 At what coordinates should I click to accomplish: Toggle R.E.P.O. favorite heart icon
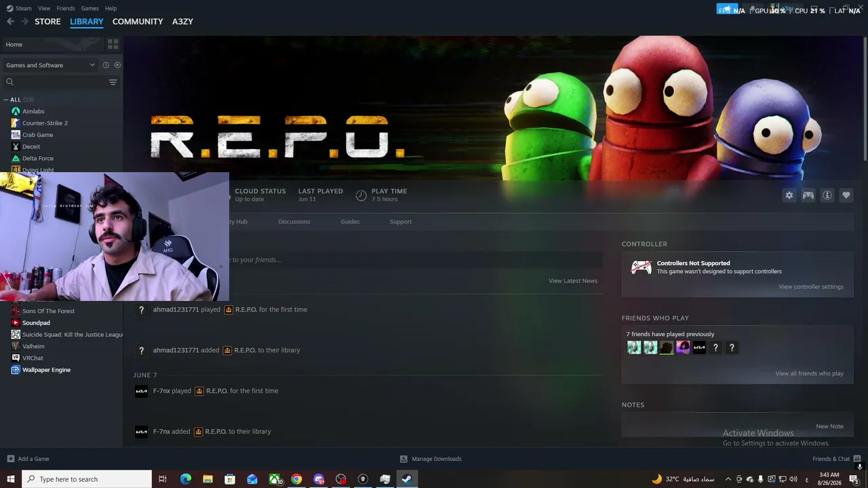click(x=846, y=195)
